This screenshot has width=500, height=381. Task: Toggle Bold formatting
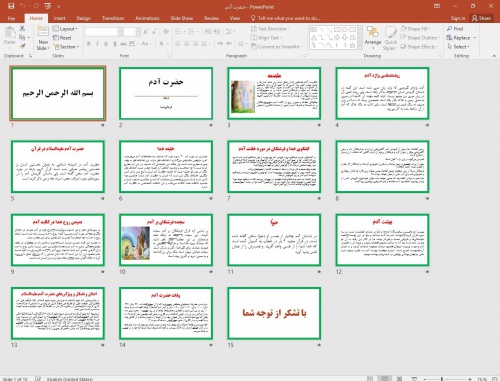pyautogui.click(x=89, y=44)
